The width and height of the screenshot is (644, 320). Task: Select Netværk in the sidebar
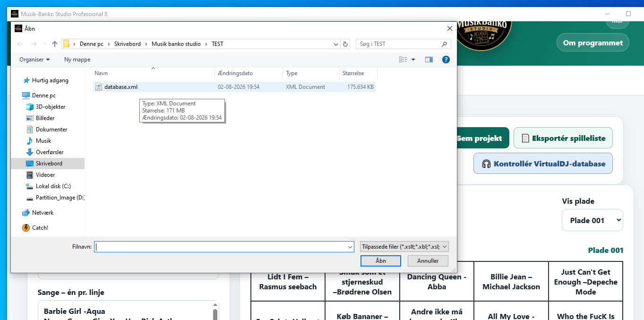pos(43,213)
